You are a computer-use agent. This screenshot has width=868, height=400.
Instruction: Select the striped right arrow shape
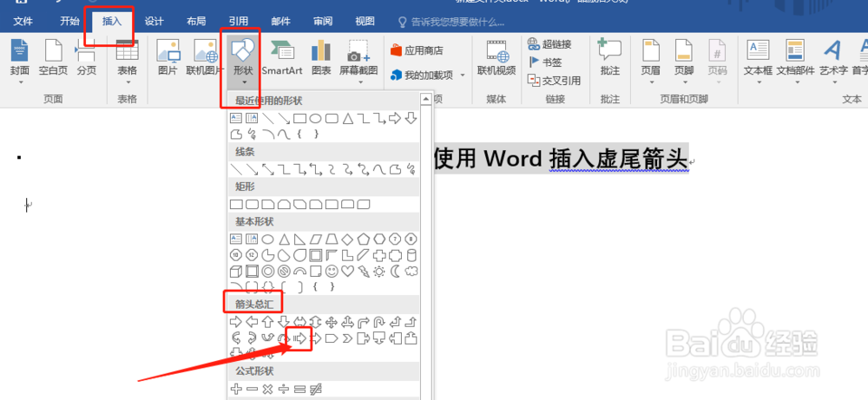(299, 338)
